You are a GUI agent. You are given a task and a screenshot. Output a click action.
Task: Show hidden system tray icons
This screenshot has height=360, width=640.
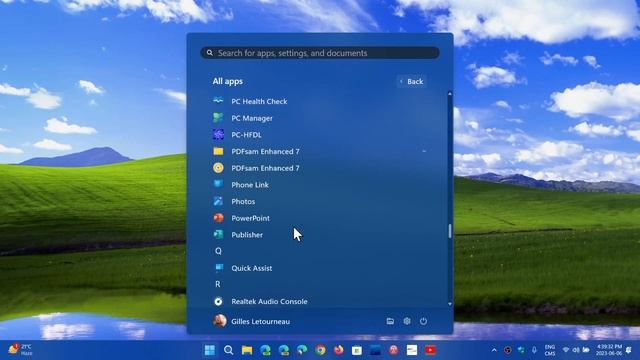click(494, 350)
